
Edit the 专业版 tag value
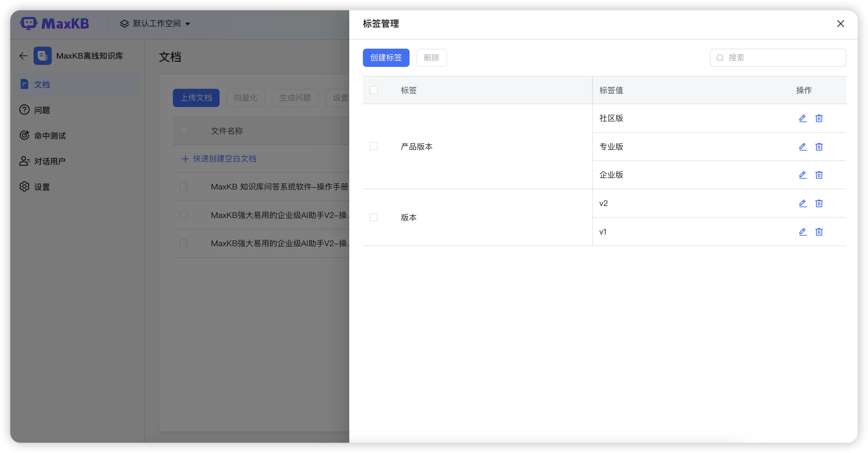coord(803,147)
